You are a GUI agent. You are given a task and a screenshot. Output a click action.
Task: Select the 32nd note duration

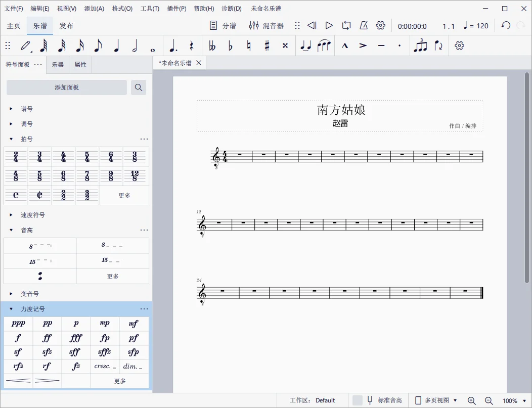click(x=62, y=46)
